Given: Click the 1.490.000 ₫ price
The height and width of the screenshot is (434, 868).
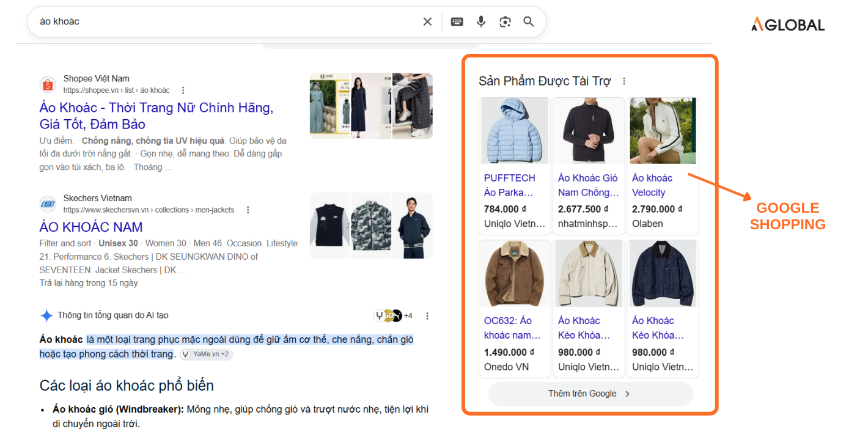Looking at the screenshot, I should (x=510, y=352).
